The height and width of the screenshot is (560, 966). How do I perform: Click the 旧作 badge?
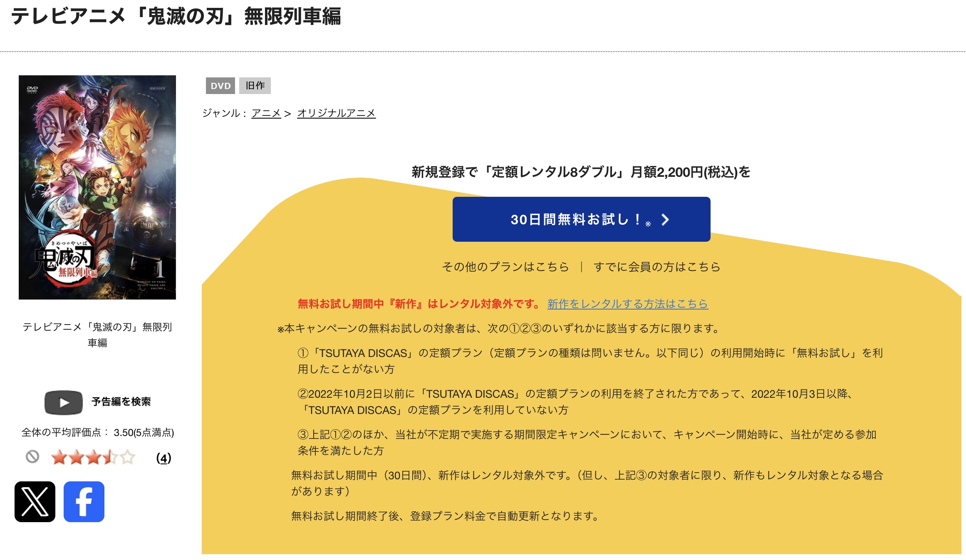[255, 86]
